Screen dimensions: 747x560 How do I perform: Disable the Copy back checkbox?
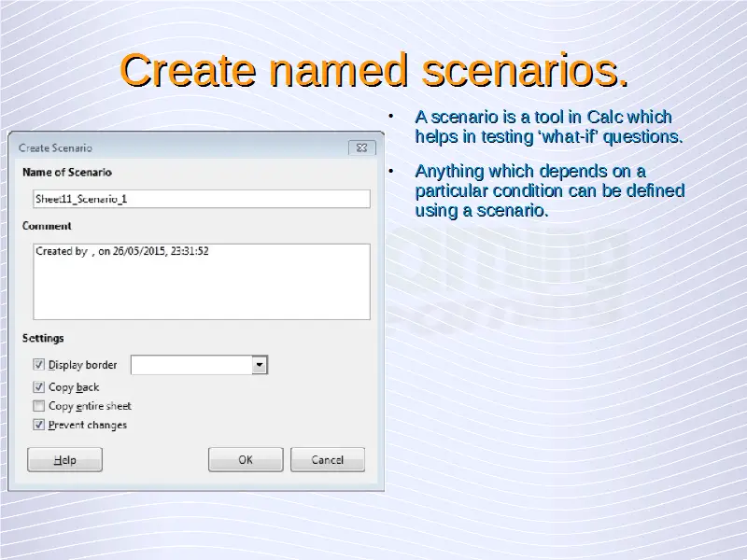pyautogui.click(x=39, y=387)
